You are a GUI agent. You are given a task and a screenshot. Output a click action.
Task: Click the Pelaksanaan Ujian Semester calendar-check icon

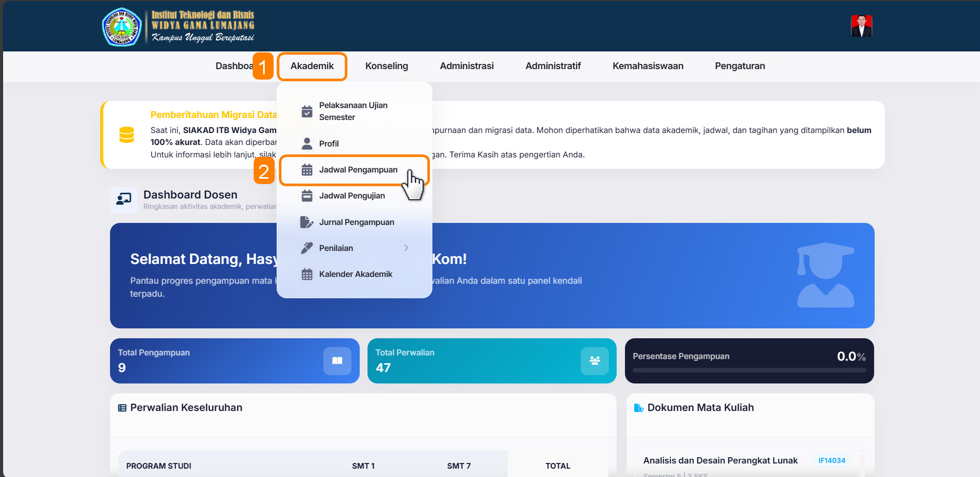click(x=307, y=111)
